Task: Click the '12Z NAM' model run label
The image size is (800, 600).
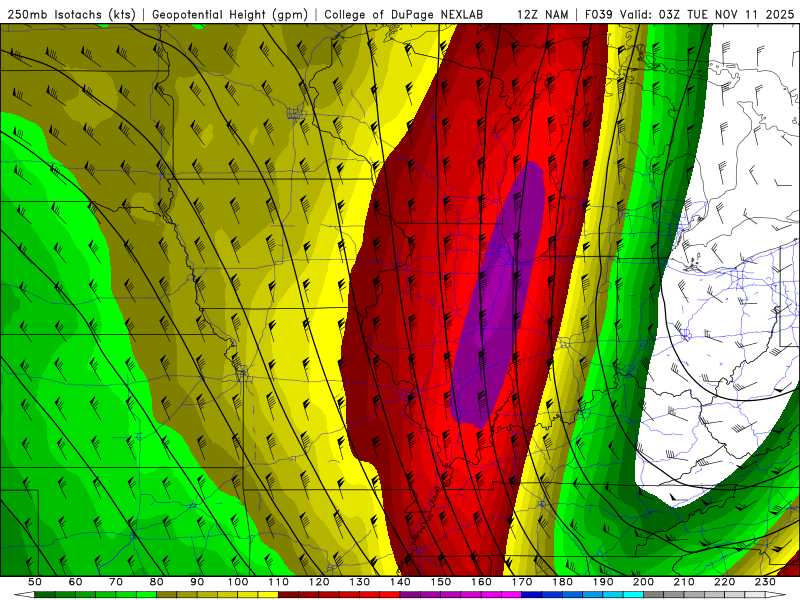Action: click(x=542, y=15)
